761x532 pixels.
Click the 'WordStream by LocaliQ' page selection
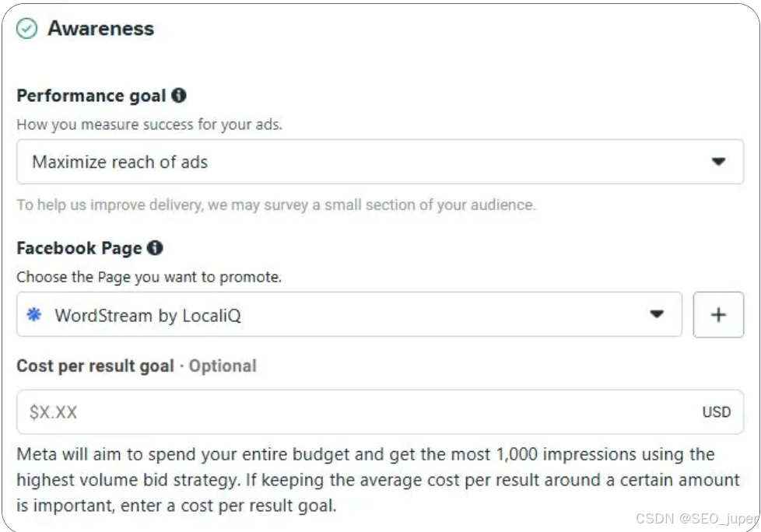tap(148, 315)
